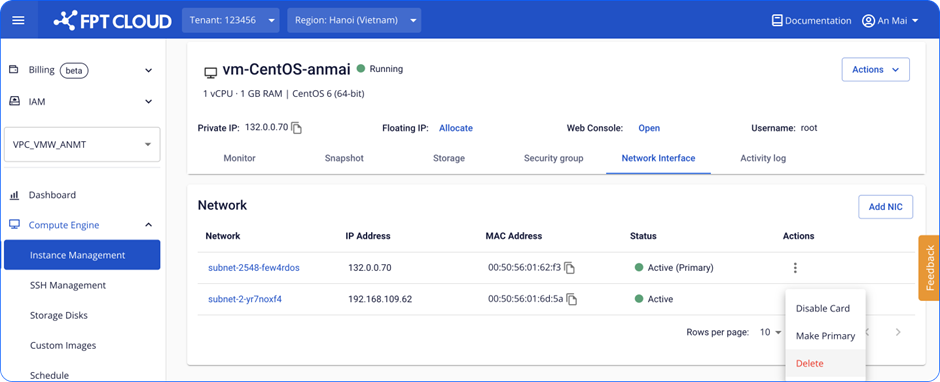Open the actions kebab menu for subnet-2548-few4rdos
Image resolution: width=940 pixels, height=382 pixels.
(x=795, y=268)
